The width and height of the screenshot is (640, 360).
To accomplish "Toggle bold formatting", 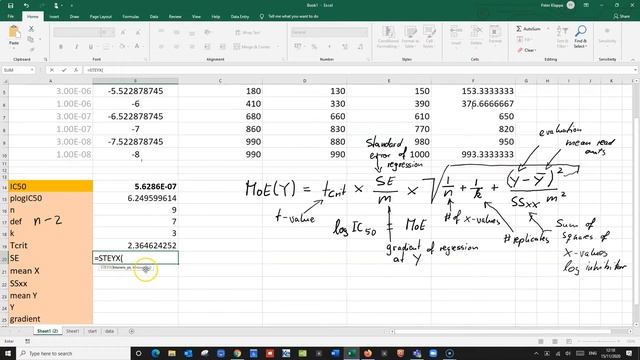I will (61, 47).
